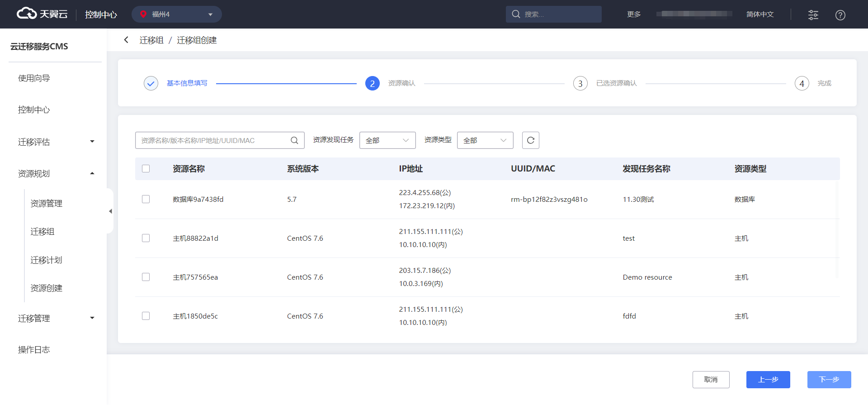Click the UUID rm-bp12f82z3vszg481o
868x405 pixels.
pos(549,200)
